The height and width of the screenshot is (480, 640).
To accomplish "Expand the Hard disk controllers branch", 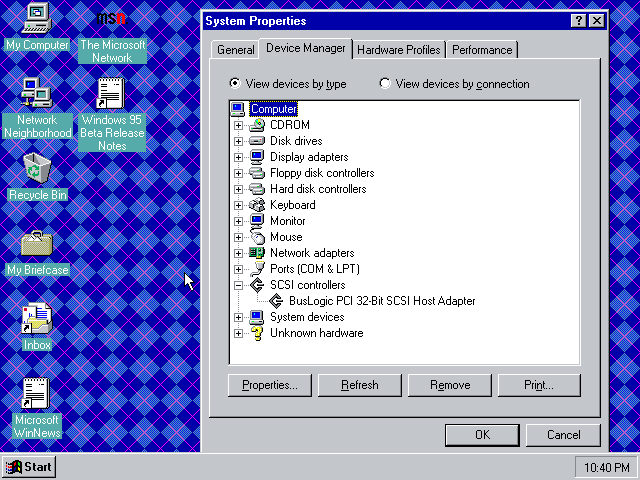I will click(x=238, y=189).
